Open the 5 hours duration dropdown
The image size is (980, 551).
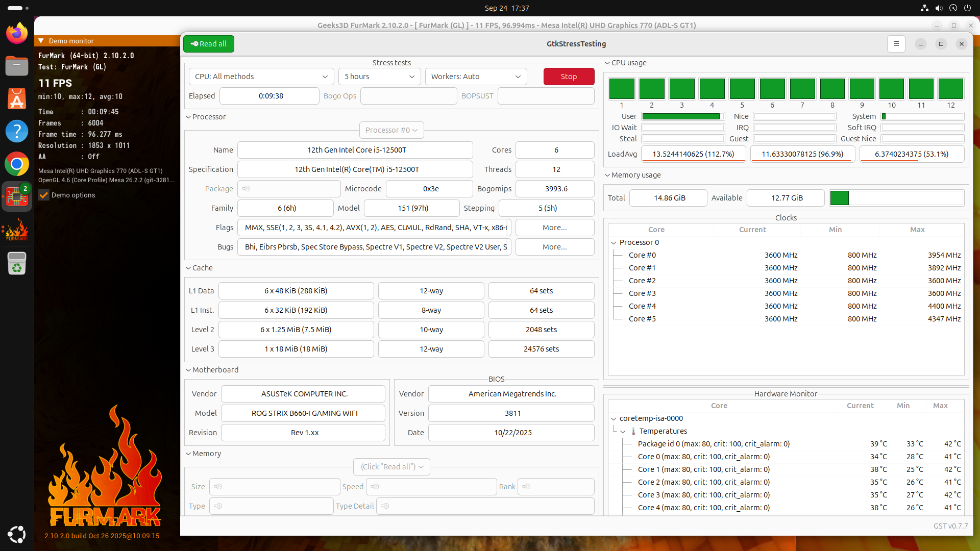pos(380,77)
